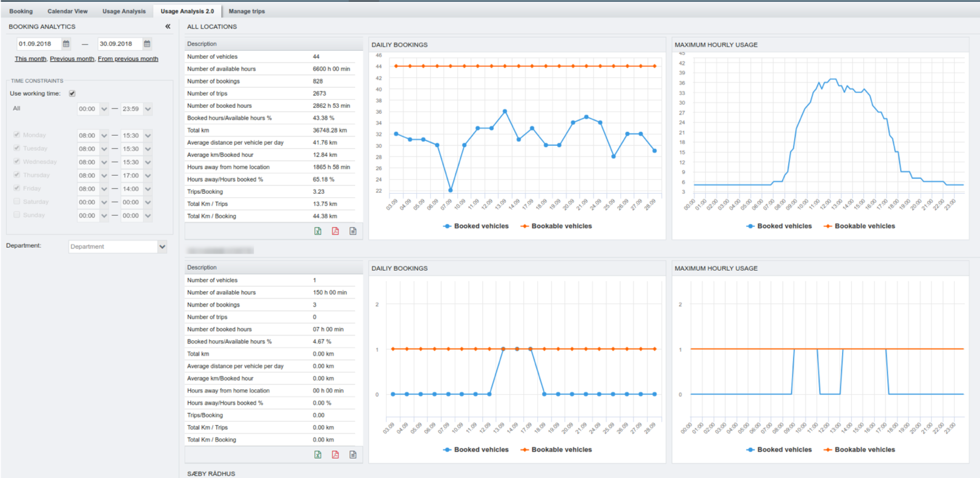980x478 pixels.
Task: Export All Locations table to Excel
Action: (318, 231)
